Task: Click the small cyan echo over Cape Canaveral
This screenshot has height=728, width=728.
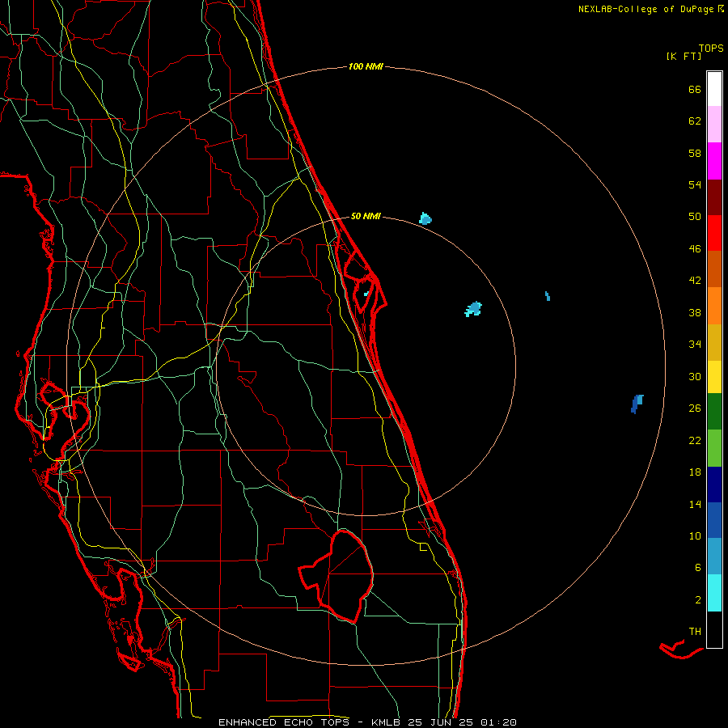Action: tap(366, 294)
